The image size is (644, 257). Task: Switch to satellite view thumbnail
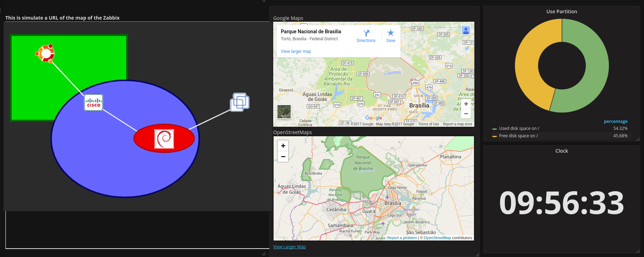click(x=284, y=112)
